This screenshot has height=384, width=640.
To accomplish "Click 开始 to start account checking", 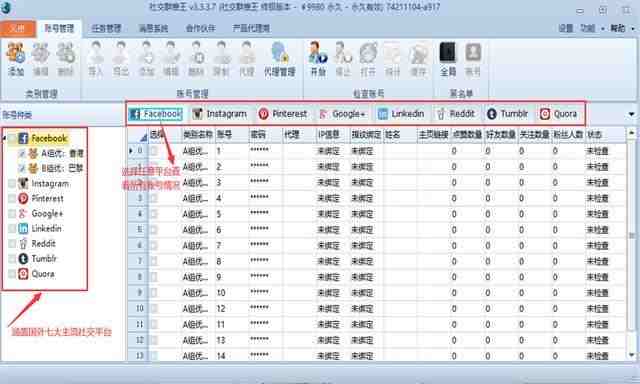I will click(318, 59).
